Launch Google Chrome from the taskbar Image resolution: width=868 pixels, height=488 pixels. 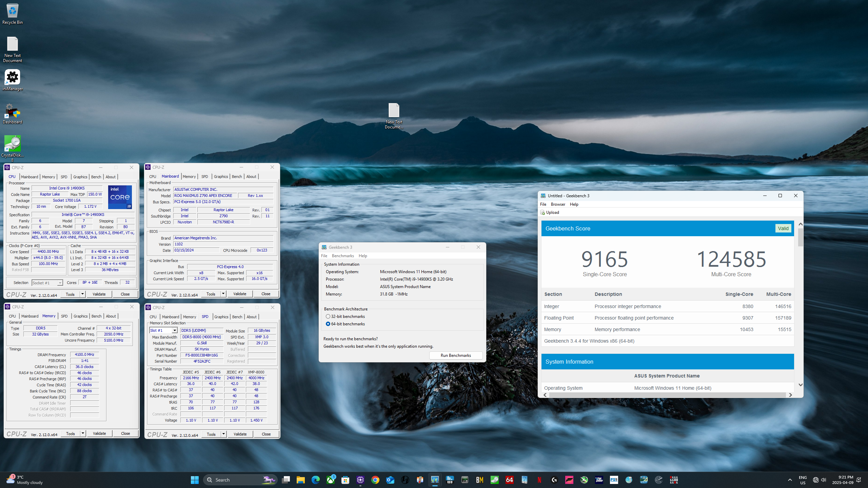coord(375,480)
